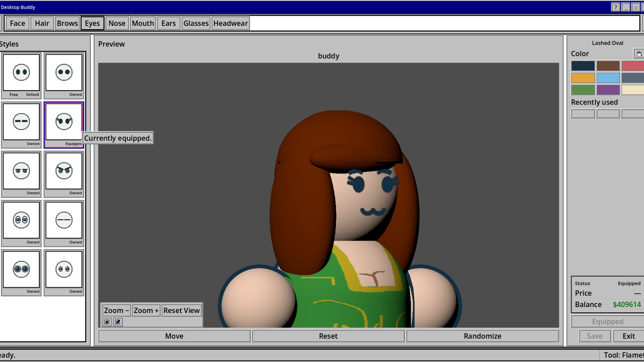This screenshot has height=362, width=644.
Task: Select the angry slanted eyes style
Action: (64, 174)
